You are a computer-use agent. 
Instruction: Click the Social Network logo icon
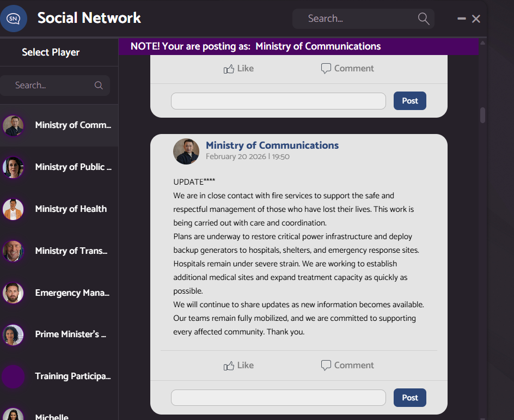tap(14, 18)
